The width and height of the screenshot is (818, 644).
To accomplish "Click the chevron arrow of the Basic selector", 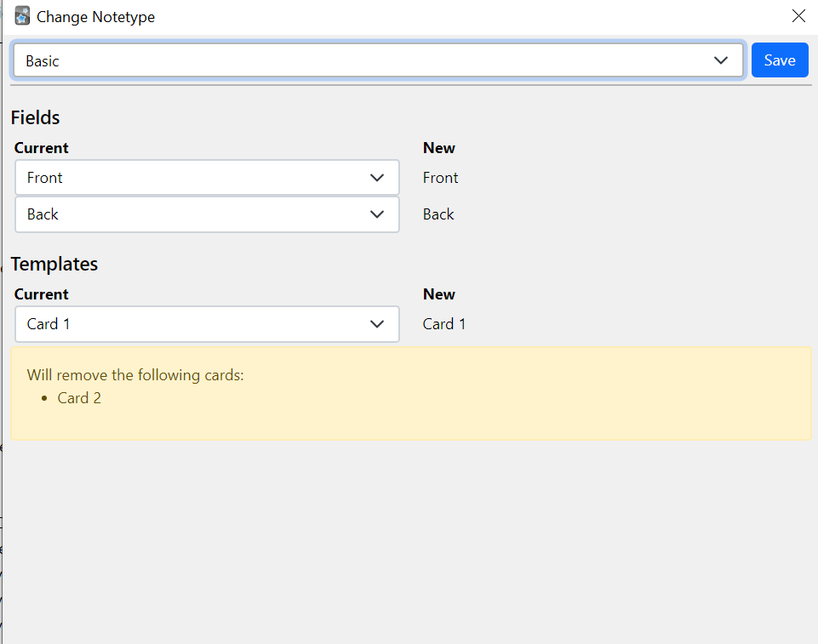I will tap(721, 60).
